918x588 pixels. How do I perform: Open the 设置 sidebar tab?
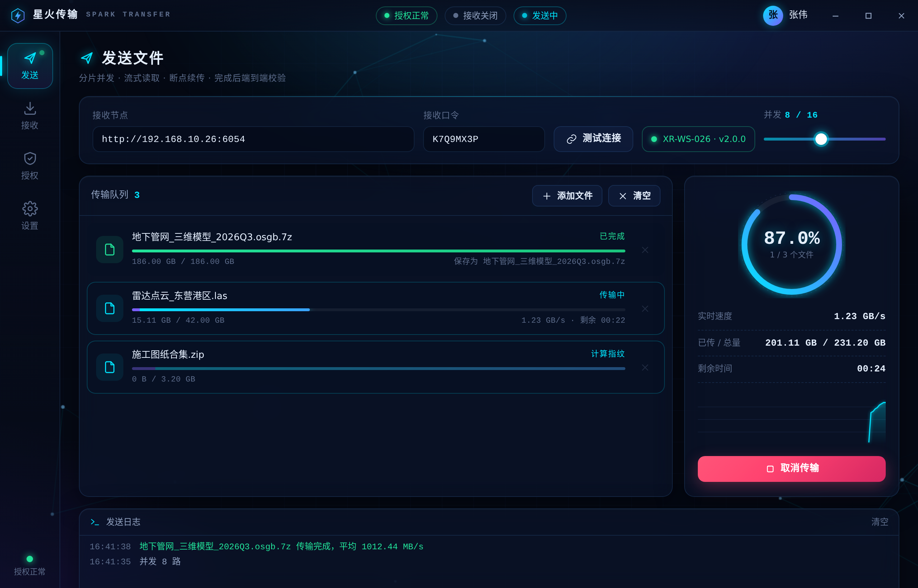[x=30, y=216]
